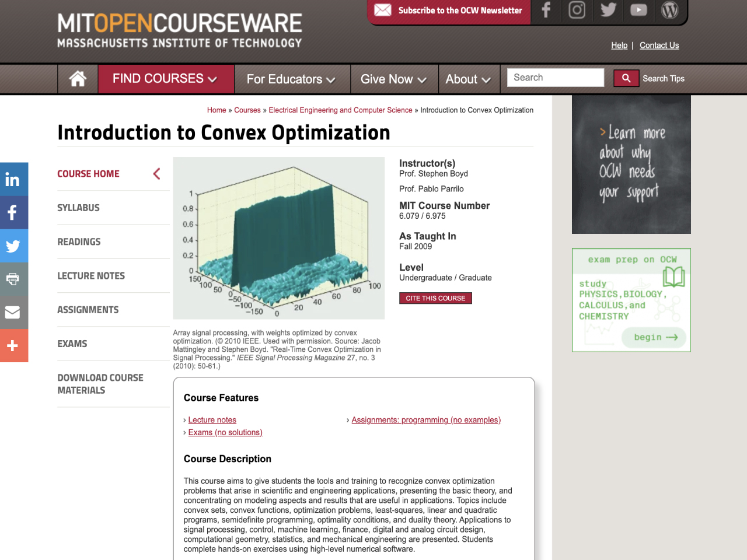Click the course number 6.079 / 6.975
Image resolution: width=747 pixels, height=560 pixels.
tap(423, 216)
